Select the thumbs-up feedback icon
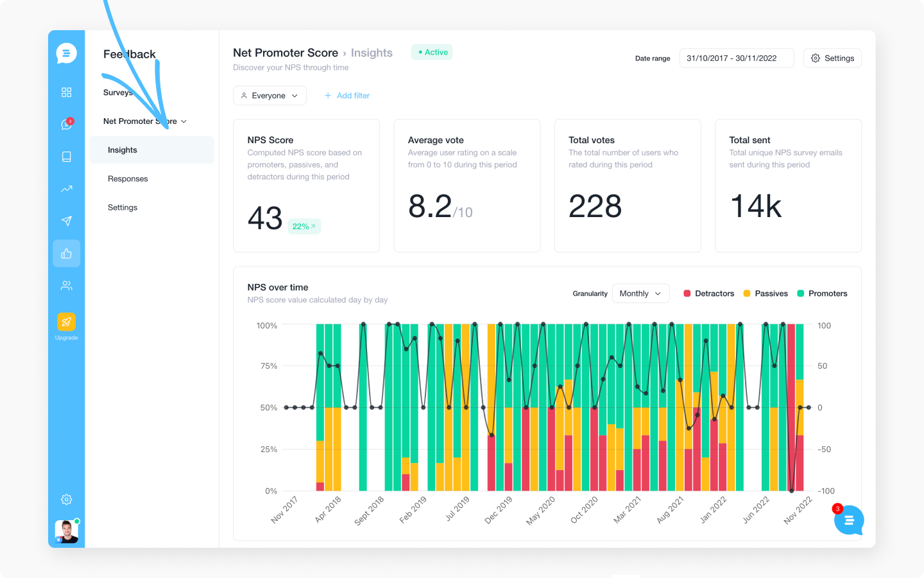Screen dimensions: 924x578 (x=66, y=254)
